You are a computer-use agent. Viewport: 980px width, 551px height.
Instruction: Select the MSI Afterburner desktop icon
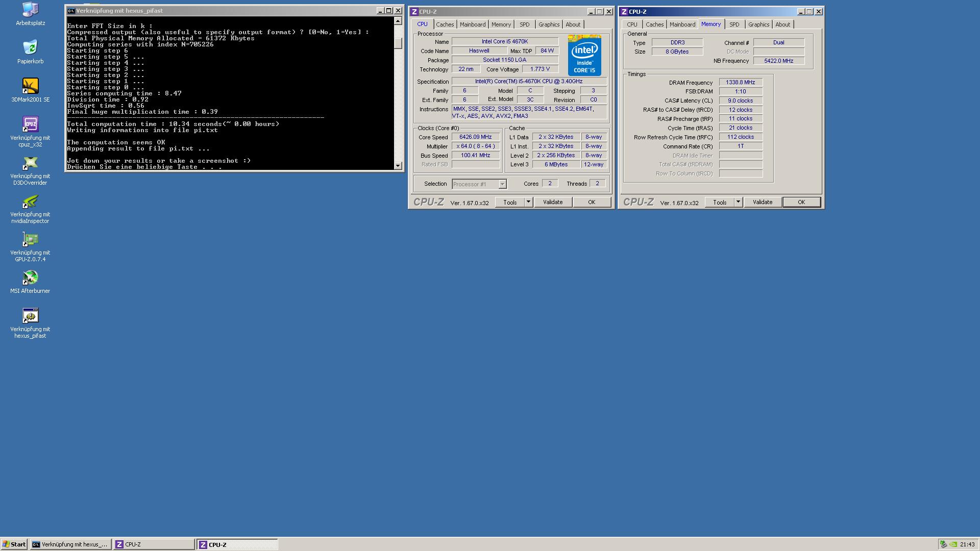(x=30, y=282)
